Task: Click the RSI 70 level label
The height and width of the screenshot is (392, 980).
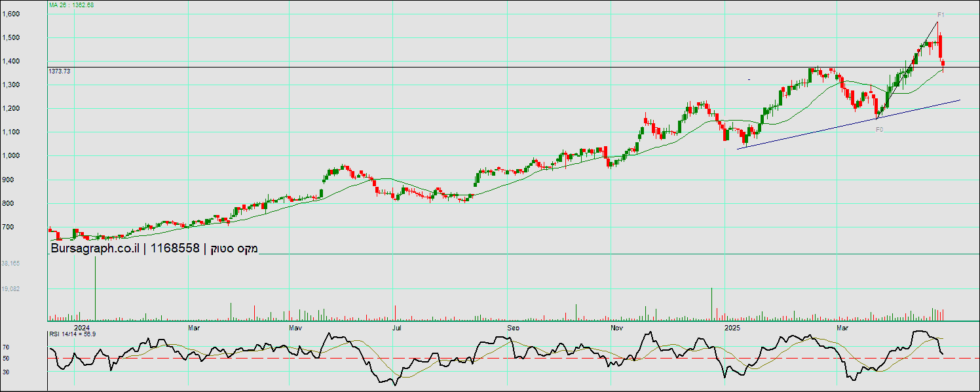Action: pyautogui.click(x=6, y=347)
